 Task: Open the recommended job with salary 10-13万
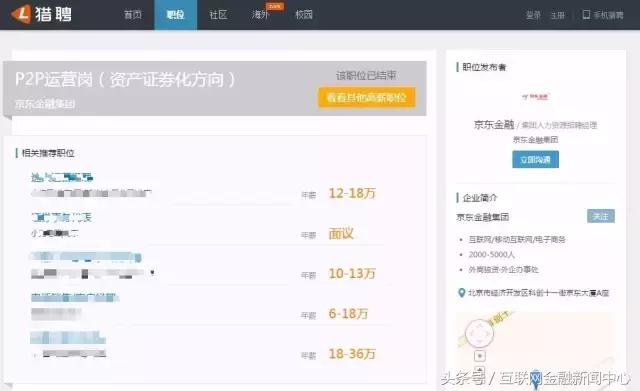(x=87, y=257)
